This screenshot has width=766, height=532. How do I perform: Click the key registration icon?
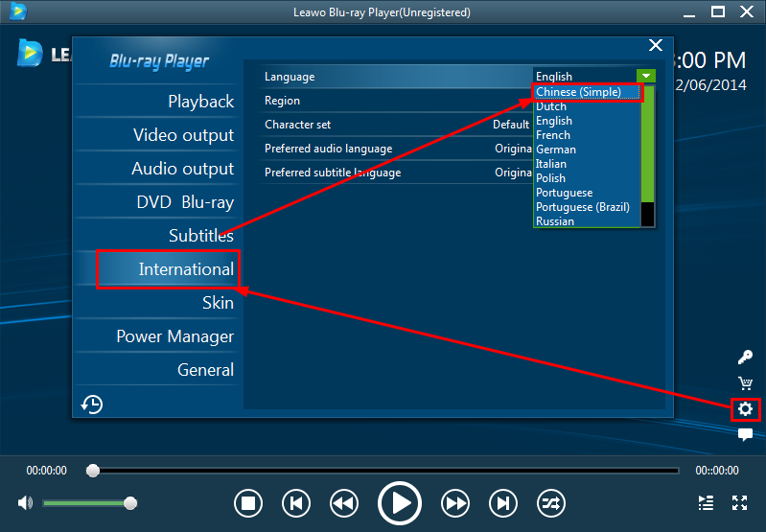coord(745,358)
